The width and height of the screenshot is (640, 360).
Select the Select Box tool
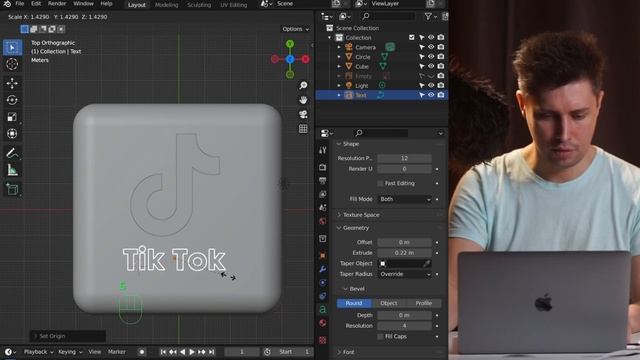click(x=12, y=48)
